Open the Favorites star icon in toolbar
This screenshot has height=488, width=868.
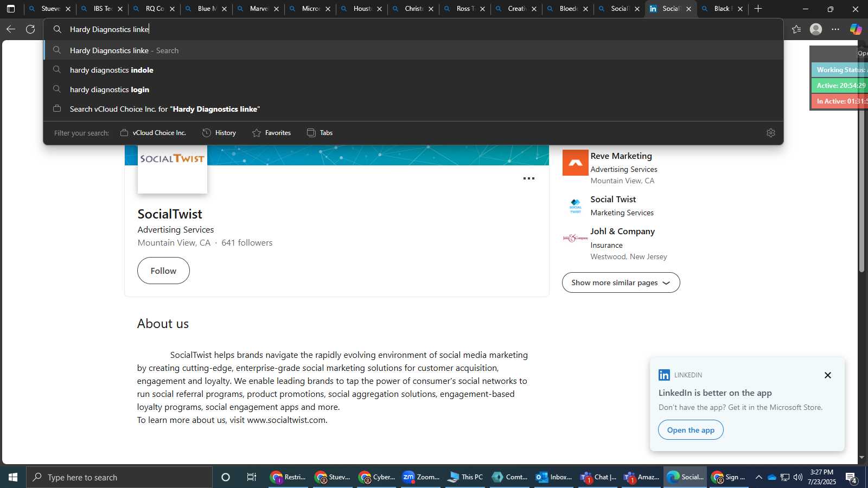click(796, 29)
